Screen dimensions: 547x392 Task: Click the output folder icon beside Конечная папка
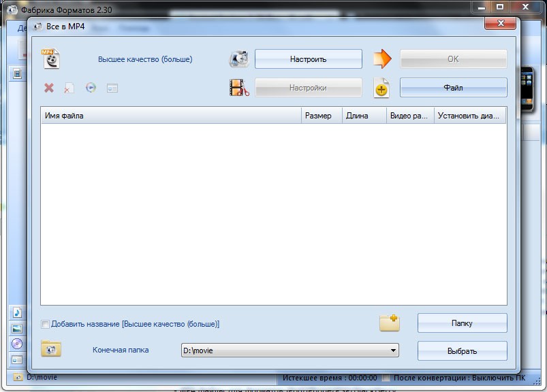click(x=51, y=349)
